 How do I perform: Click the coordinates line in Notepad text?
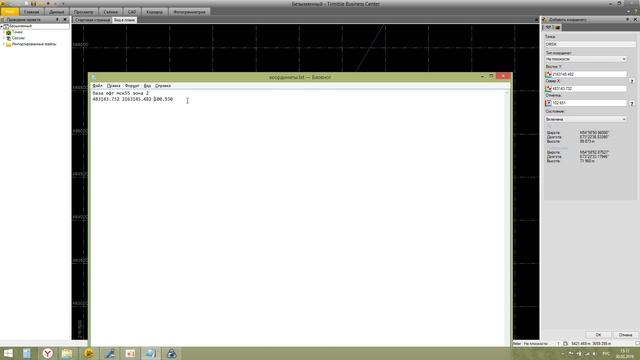(x=133, y=99)
